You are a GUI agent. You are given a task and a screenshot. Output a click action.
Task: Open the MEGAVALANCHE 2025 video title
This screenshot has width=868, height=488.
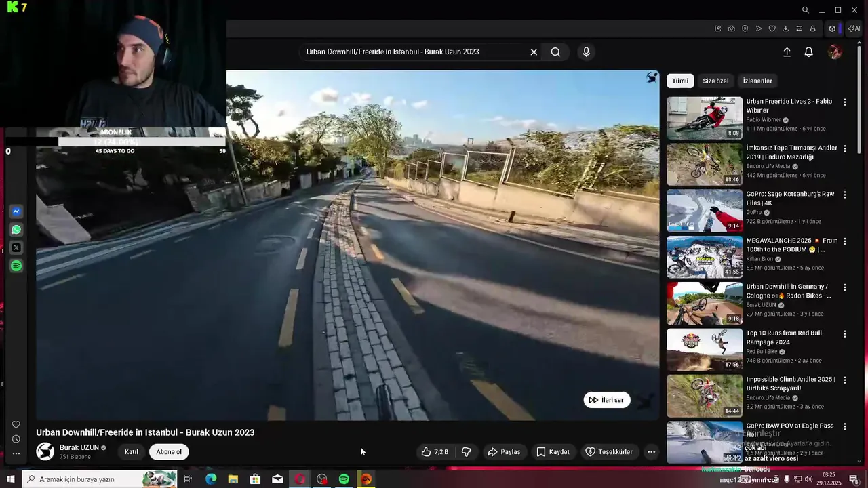(x=791, y=245)
